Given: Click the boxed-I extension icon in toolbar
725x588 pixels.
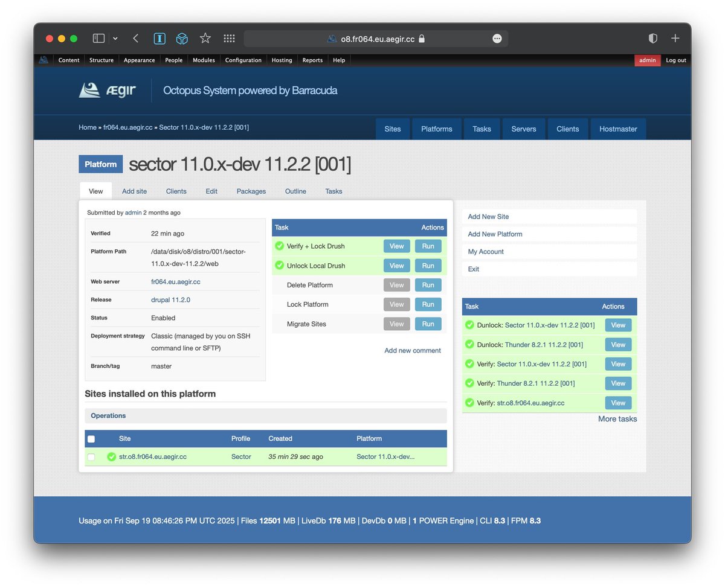Looking at the screenshot, I should coord(159,38).
